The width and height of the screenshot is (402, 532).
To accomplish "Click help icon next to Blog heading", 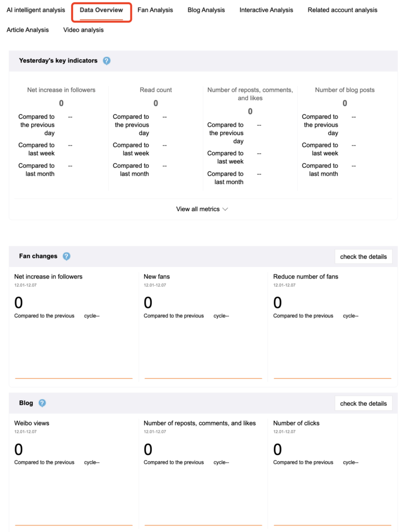I will point(42,403).
